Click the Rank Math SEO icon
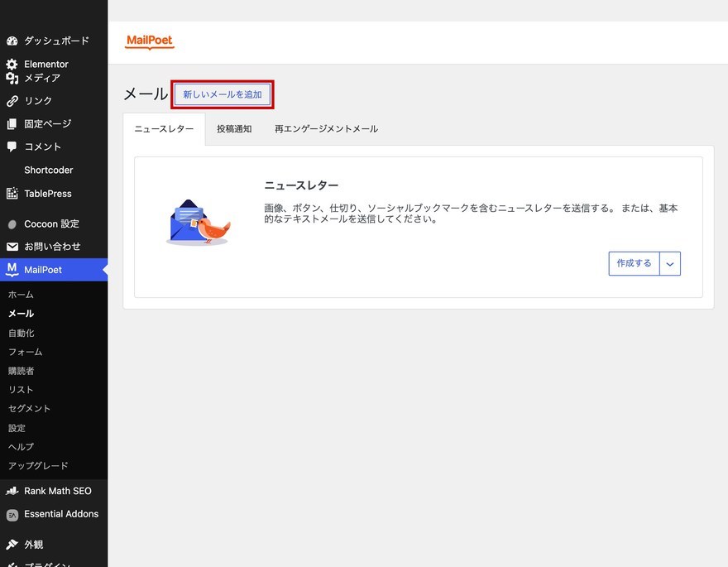The width and height of the screenshot is (728, 567). tap(12, 491)
